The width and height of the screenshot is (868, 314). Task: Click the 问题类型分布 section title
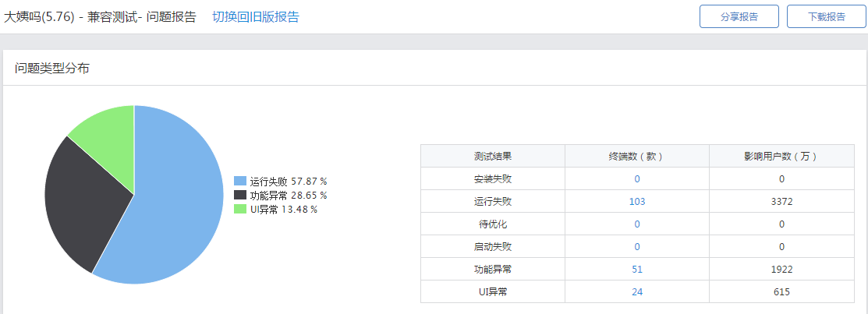52,69
